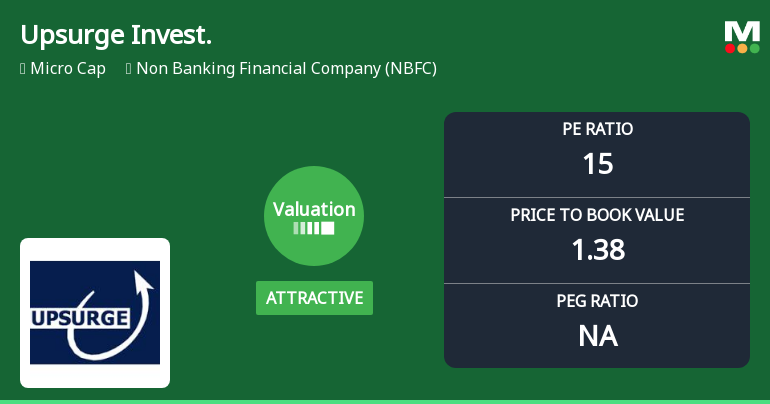Open the Upsurge logo thumbnail

click(95, 313)
